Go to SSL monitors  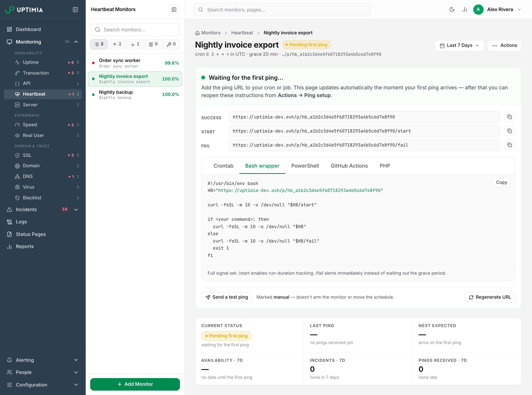click(x=43, y=155)
